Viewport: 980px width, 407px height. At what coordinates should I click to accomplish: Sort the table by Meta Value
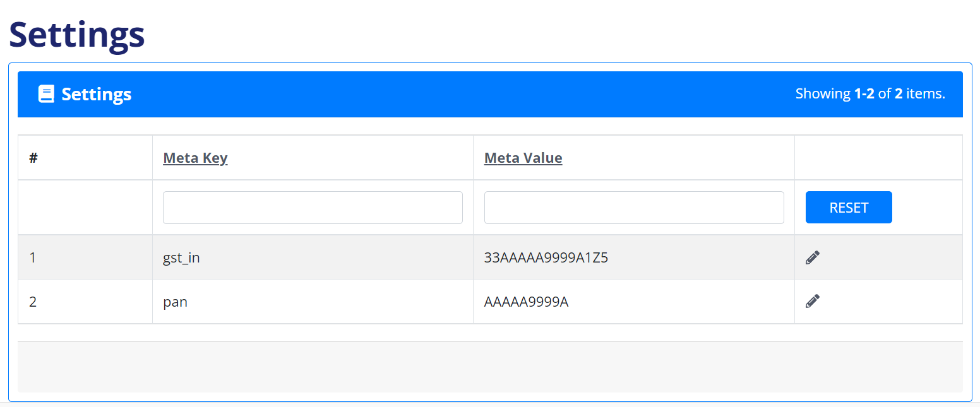pyautogui.click(x=523, y=158)
